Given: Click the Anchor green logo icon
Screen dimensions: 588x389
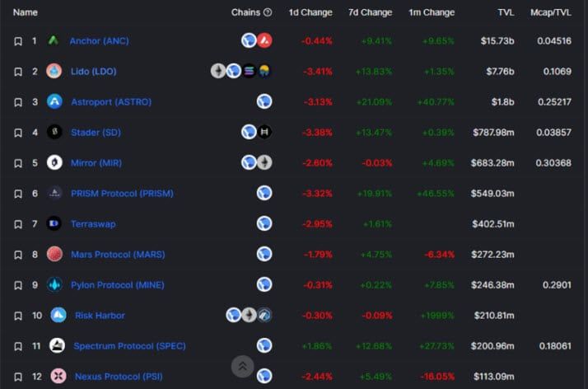Looking at the screenshot, I should tap(54, 40).
